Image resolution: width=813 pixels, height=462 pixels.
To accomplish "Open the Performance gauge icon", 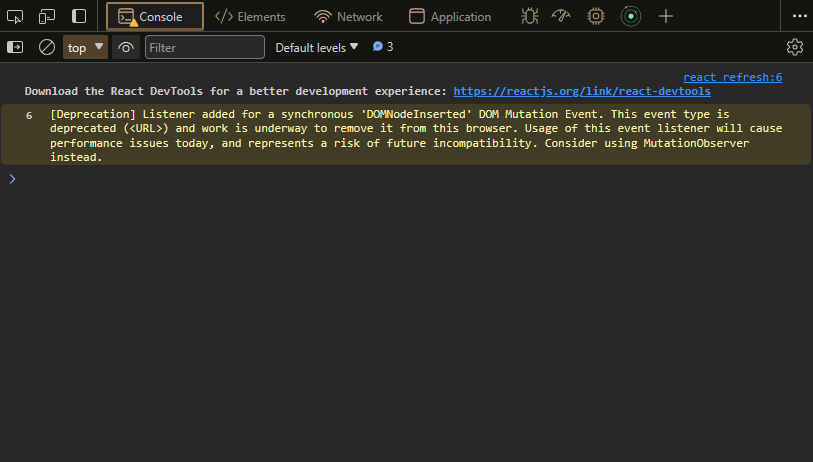I will point(561,17).
